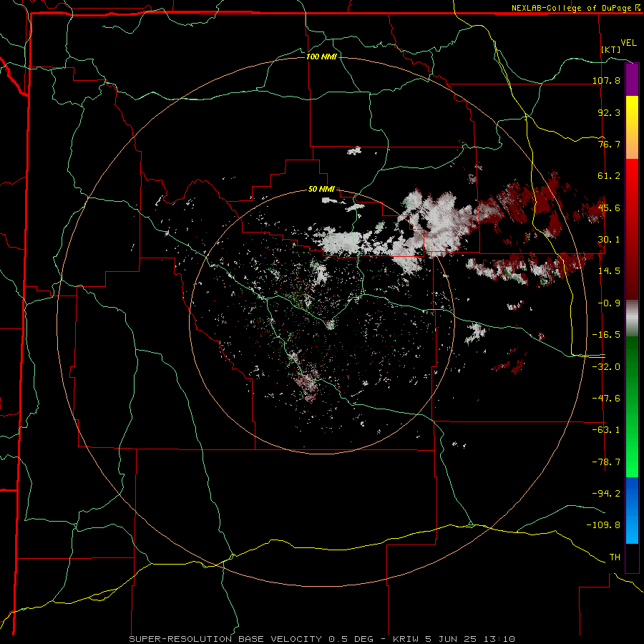The width and height of the screenshot is (644, 644).
Task: Click the blue segment of color bar
Action: (x=632, y=510)
